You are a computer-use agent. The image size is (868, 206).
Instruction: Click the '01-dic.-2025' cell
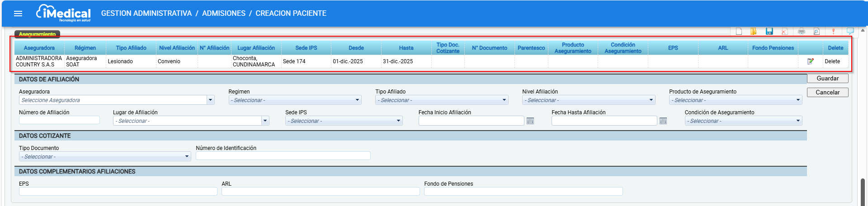click(356, 61)
